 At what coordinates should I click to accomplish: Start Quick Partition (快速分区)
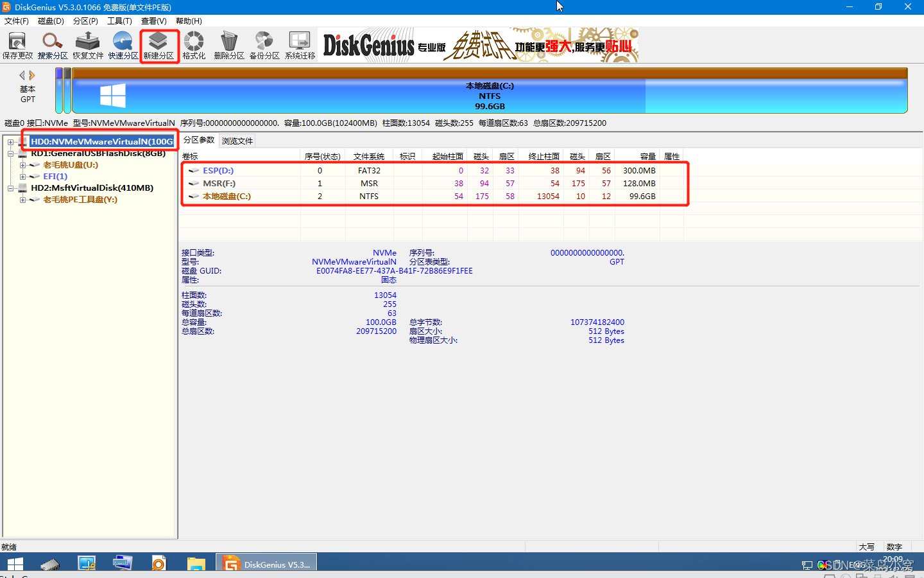[x=123, y=46]
